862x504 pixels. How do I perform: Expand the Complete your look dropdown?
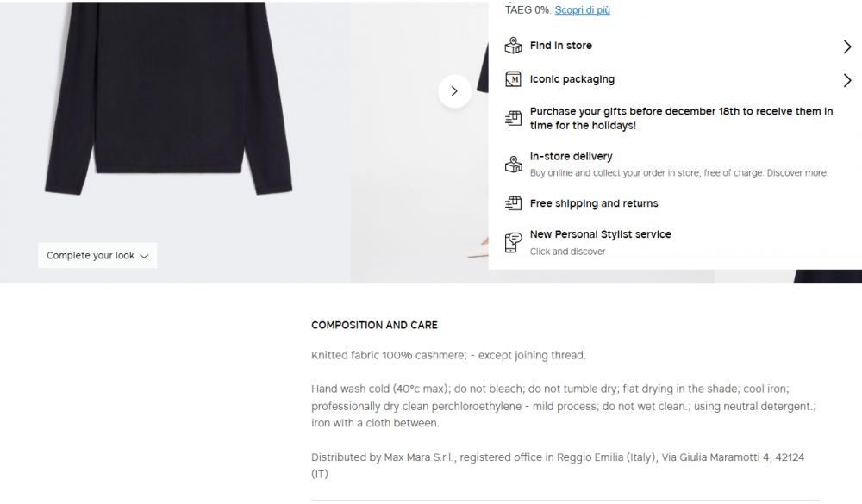[x=97, y=255]
